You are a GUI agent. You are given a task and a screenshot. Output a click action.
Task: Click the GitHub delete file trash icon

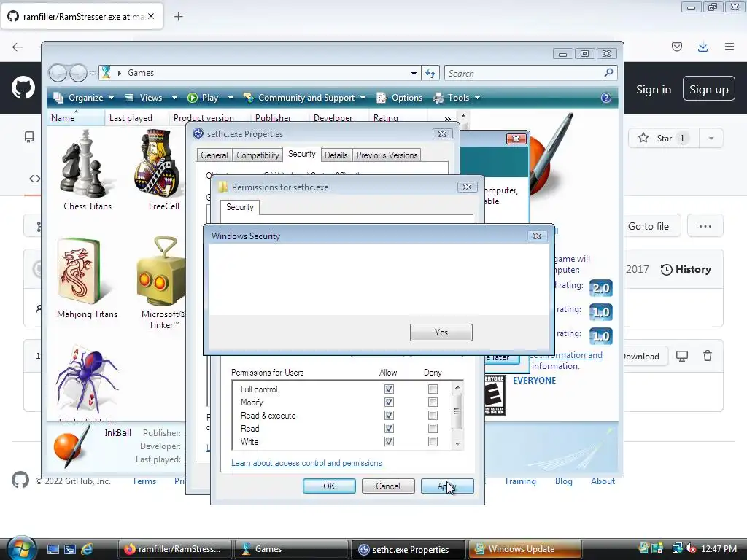point(708,356)
